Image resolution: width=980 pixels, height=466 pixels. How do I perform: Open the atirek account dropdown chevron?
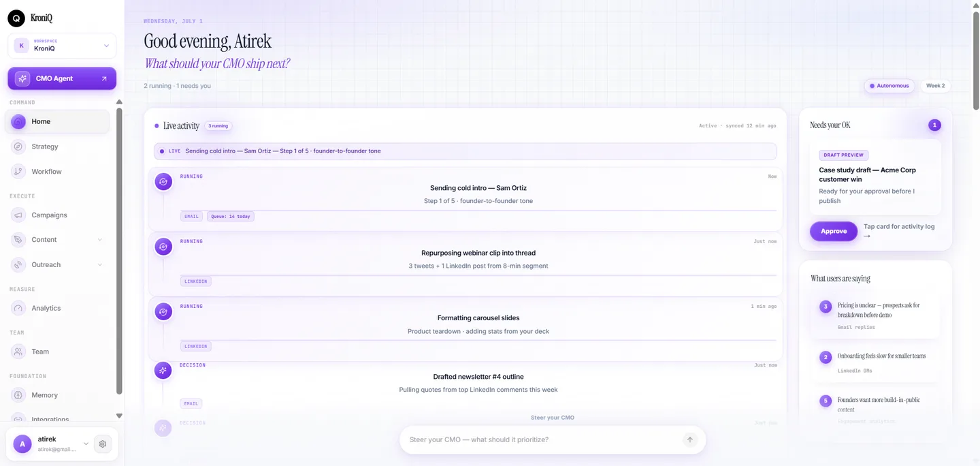coord(86,444)
